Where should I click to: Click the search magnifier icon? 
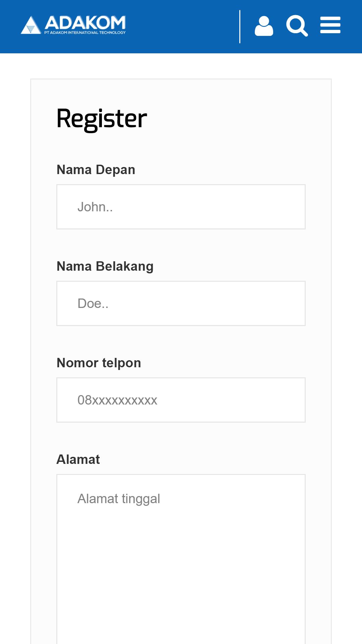[x=297, y=26]
